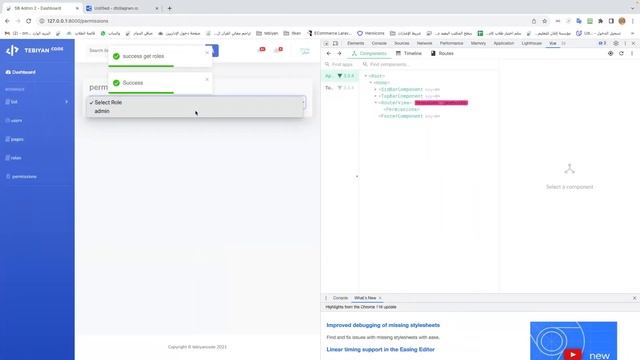Click the Vue devtools refresh icon
Image resolution: width=640 pixels, height=360 pixels.
[x=621, y=53]
